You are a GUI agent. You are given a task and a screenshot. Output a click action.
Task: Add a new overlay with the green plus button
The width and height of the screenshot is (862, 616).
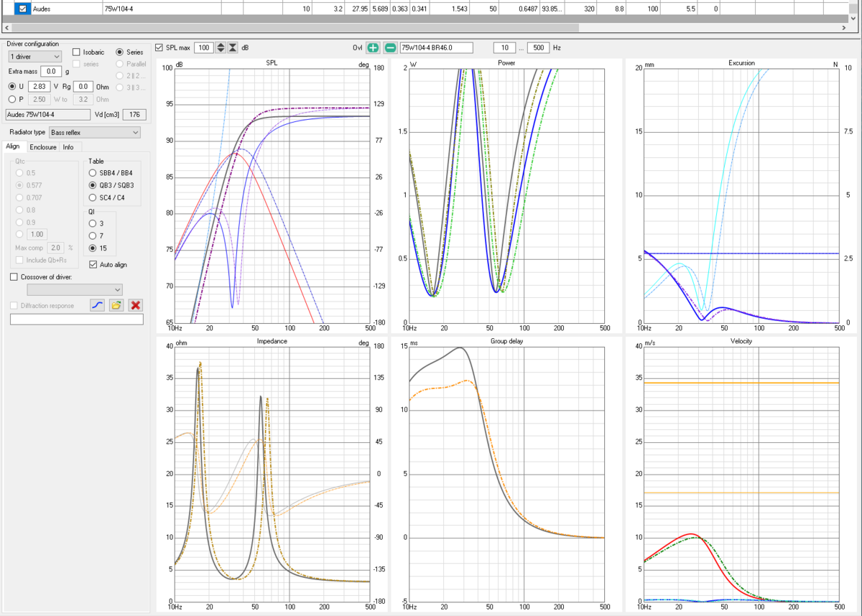(374, 48)
